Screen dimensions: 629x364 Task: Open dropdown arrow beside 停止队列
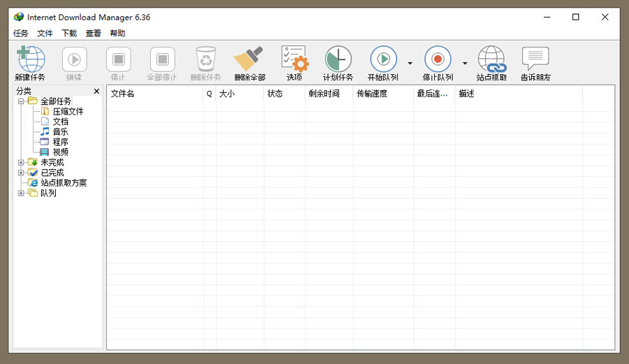465,63
